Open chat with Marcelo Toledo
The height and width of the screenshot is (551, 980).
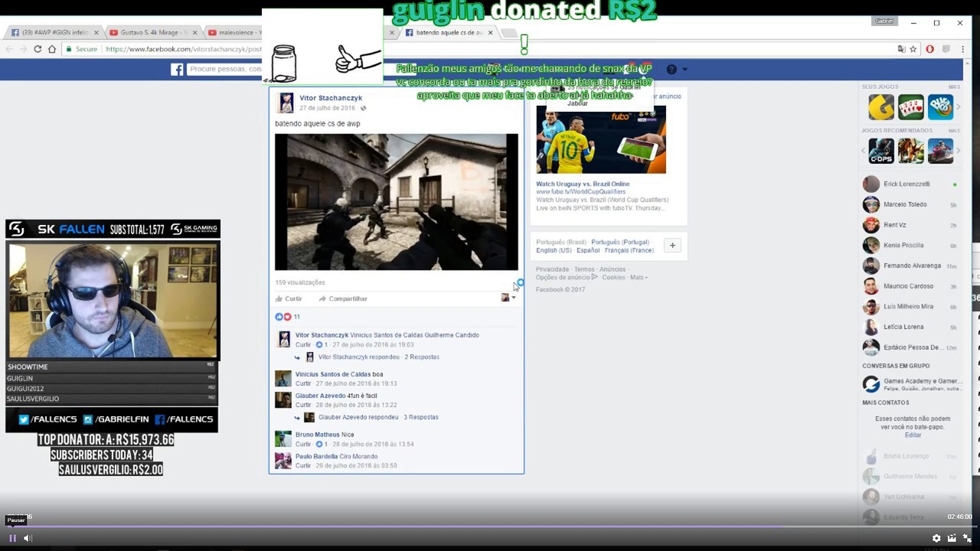tap(910, 204)
